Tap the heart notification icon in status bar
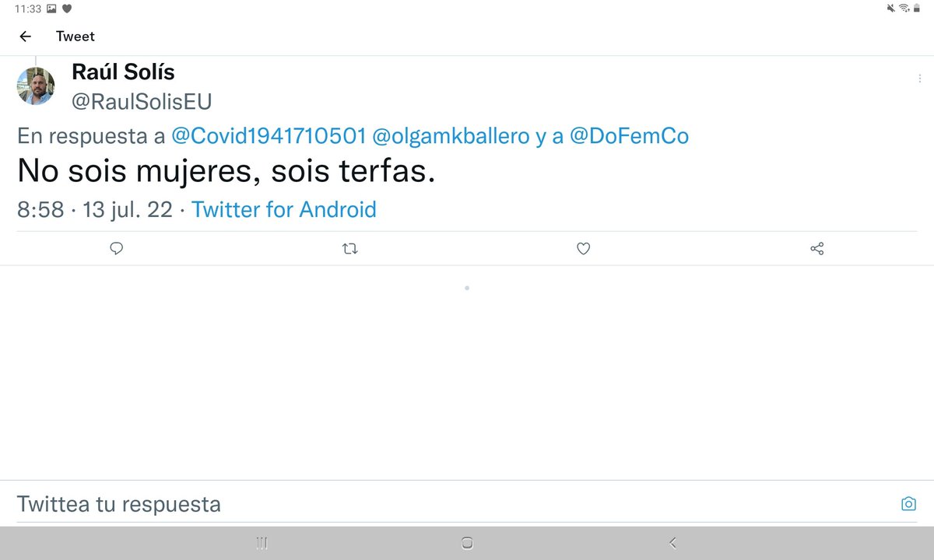 pyautogui.click(x=68, y=9)
